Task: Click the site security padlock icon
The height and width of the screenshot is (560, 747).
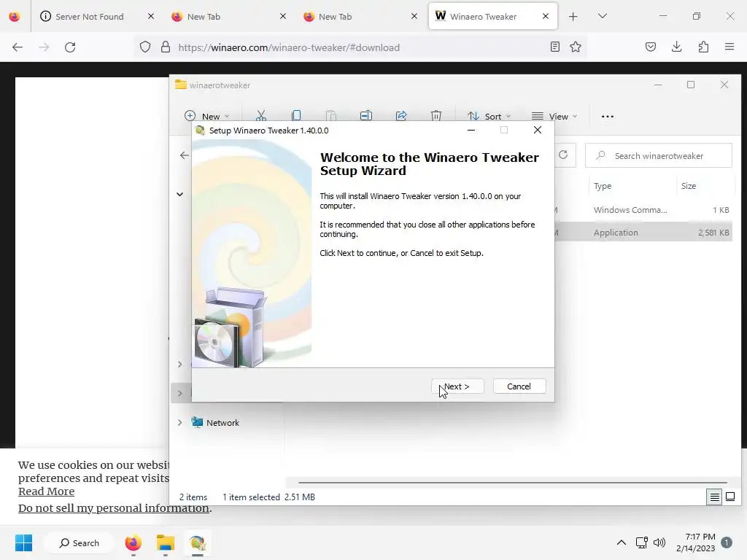Action: point(166,47)
